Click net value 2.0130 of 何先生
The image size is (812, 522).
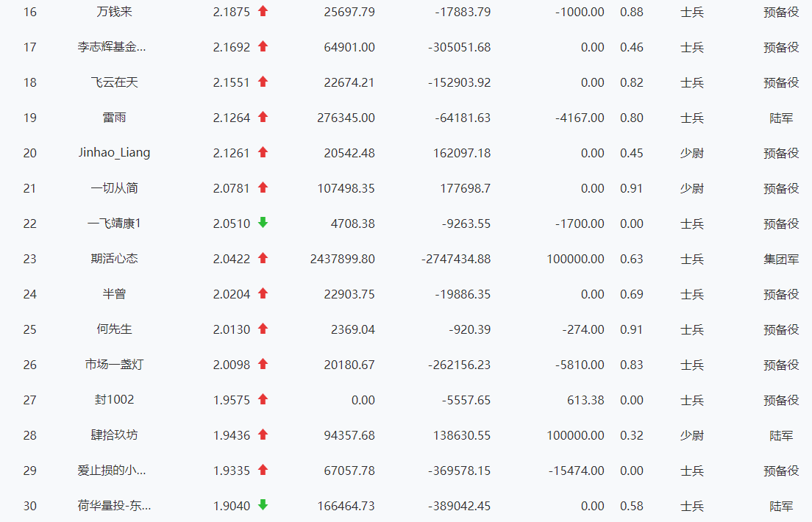pyautogui.click(x=232, y=329)
